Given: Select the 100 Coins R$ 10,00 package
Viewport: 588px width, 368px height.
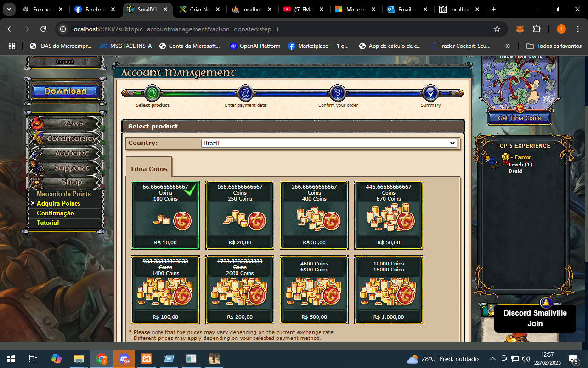Looking at the screenshot, I should coord(165,215).
